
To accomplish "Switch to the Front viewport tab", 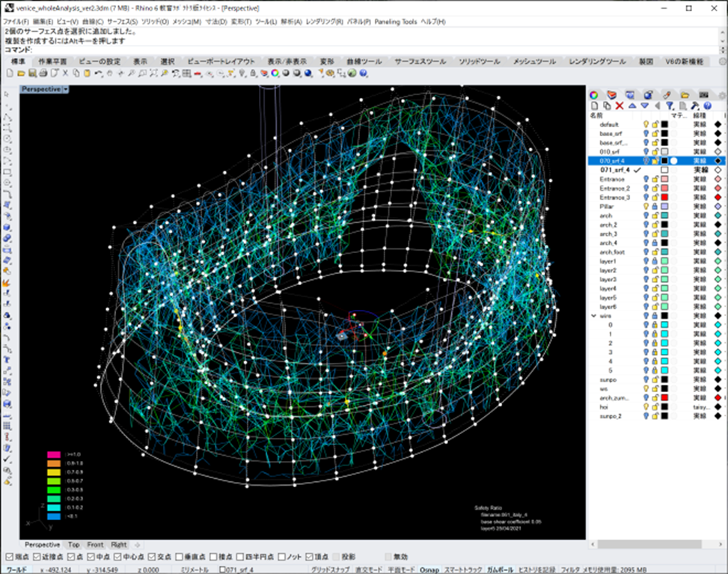I will coord(95,545).
